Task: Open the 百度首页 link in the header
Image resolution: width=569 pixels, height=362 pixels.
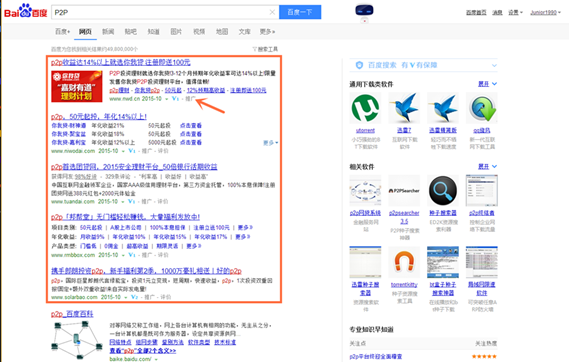Action: (476, 13)
